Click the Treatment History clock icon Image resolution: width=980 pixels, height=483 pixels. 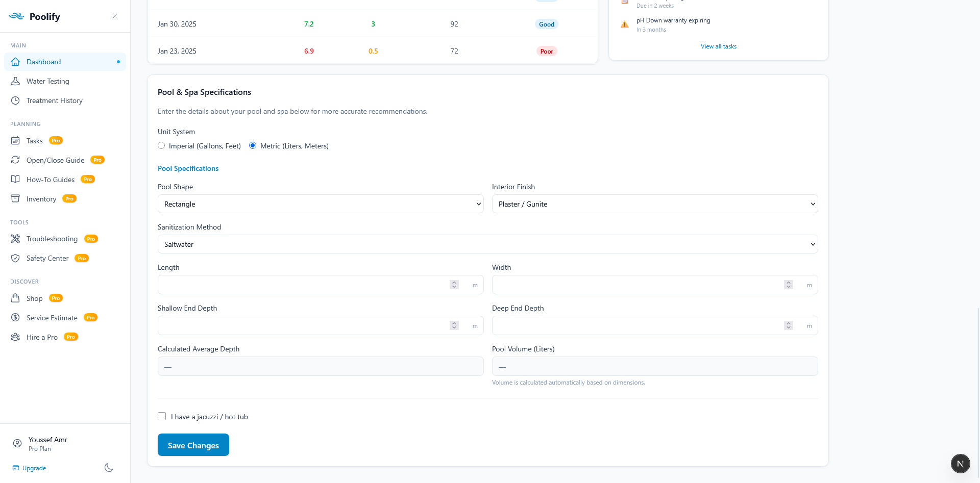pyautogui.click(x=15, y=100)
